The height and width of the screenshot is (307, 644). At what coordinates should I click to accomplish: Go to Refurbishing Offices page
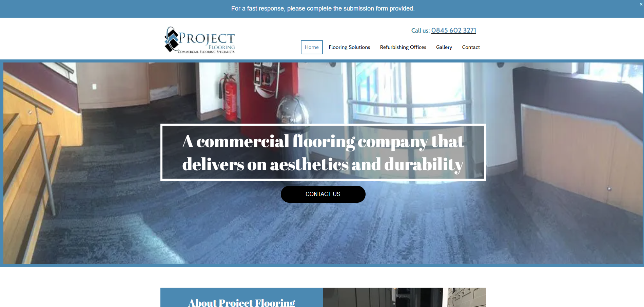point(403,47)
